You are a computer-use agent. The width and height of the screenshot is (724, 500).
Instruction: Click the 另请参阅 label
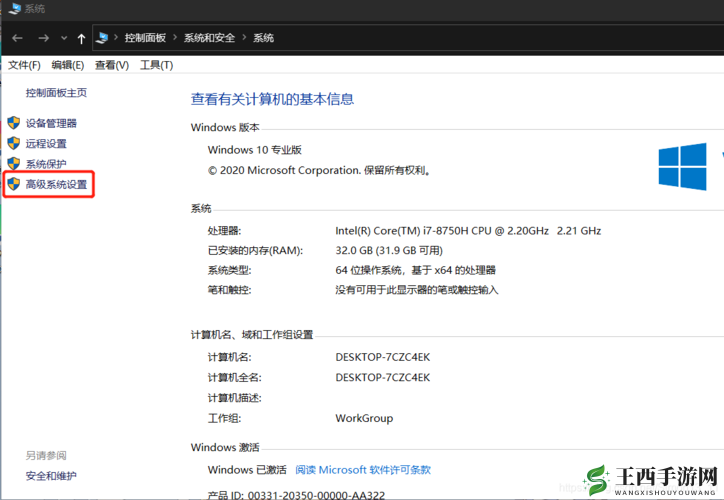(46, 456)
